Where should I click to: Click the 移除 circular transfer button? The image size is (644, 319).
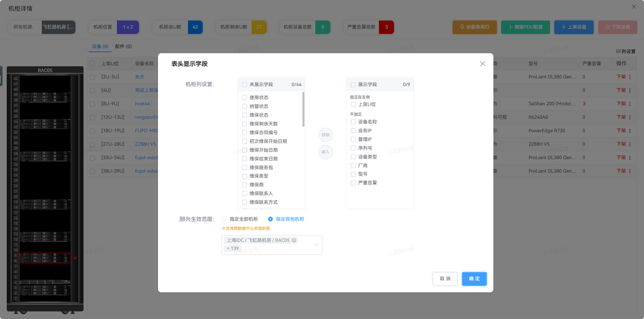(326, 135)
